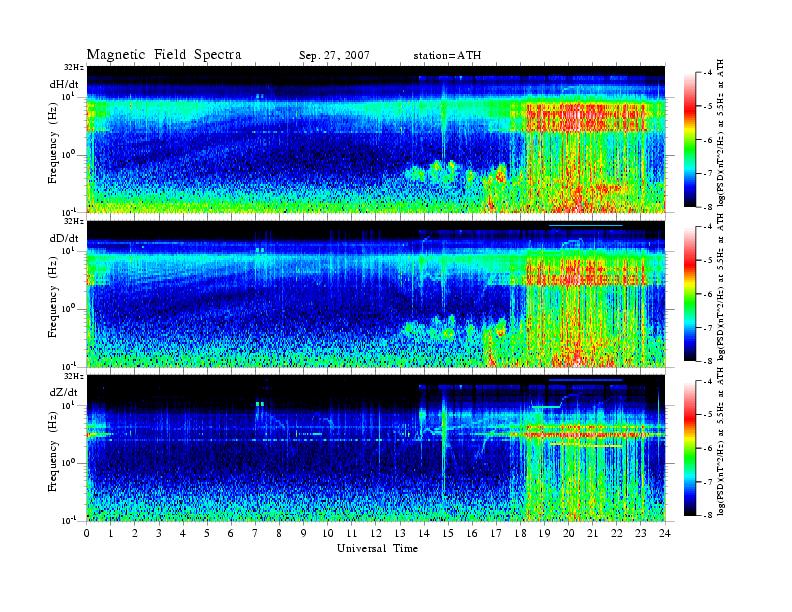
Task: Click the "-5" tick on dZ/dt color bar
Action: click(706, 415)
